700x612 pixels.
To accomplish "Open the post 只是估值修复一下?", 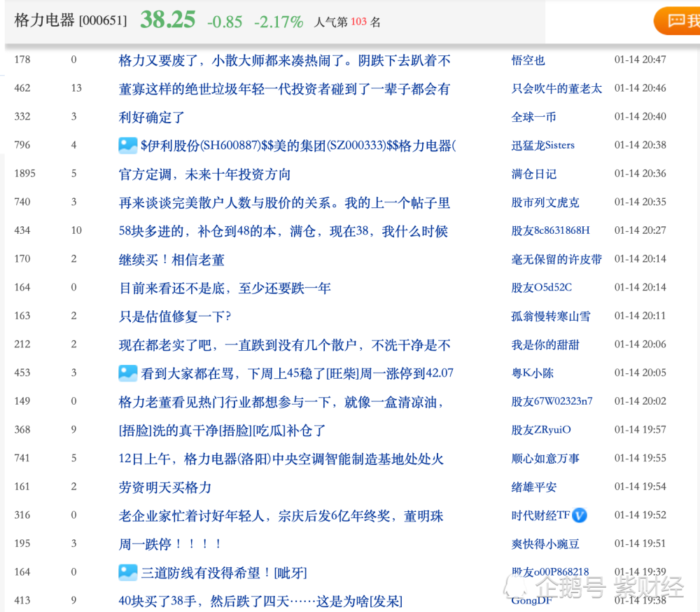I will point(174,317).
